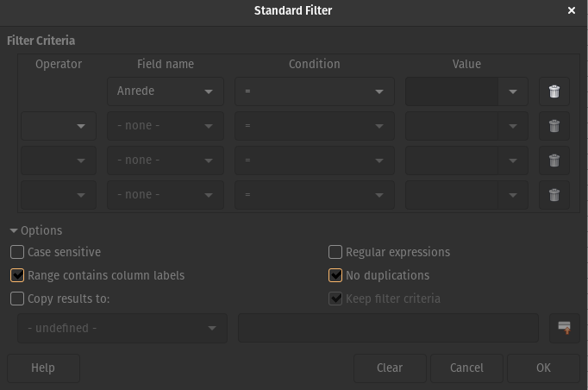Enable Regular expressions option
Screen dimensions: 588x390
[336, 252]
